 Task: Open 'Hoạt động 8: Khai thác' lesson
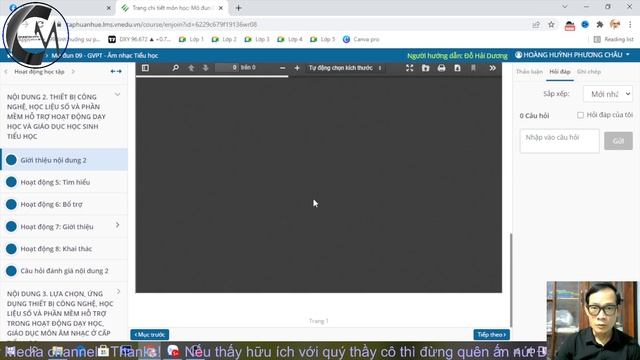pos(64,249)
